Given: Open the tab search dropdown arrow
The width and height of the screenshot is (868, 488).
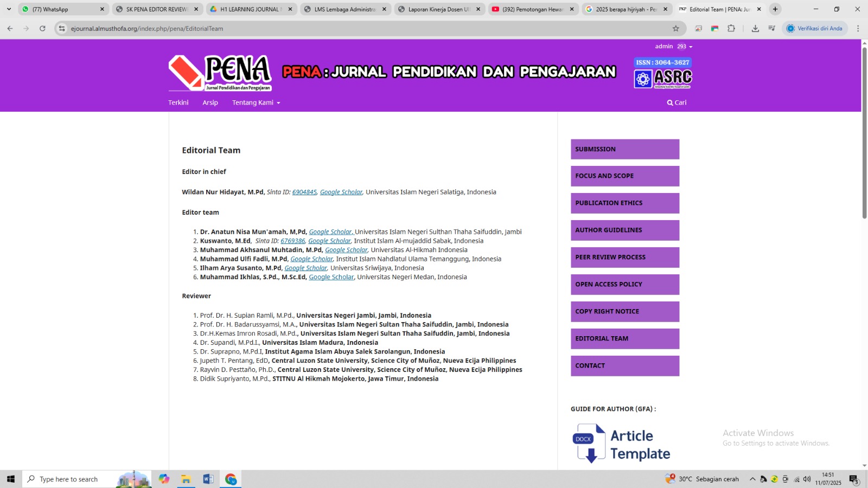Looking at the screenshot, I should pyautogui.click(x=9, y=9).
